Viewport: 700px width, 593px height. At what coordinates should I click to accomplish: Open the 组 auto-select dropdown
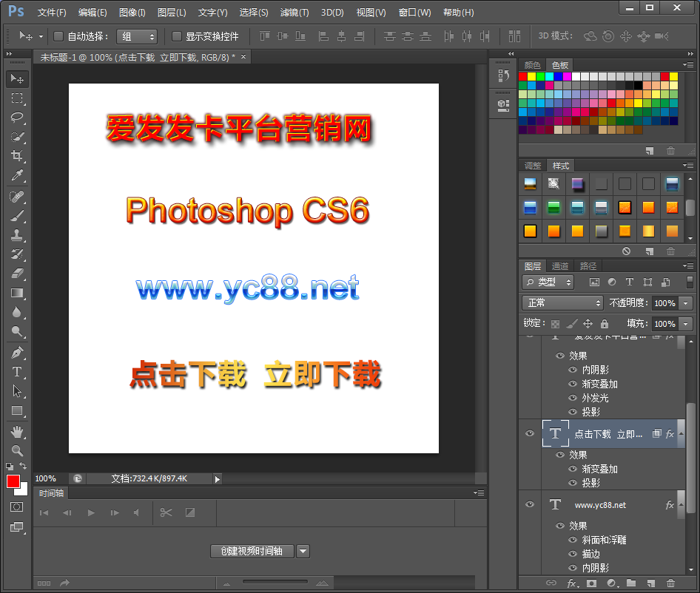(137, 36)
